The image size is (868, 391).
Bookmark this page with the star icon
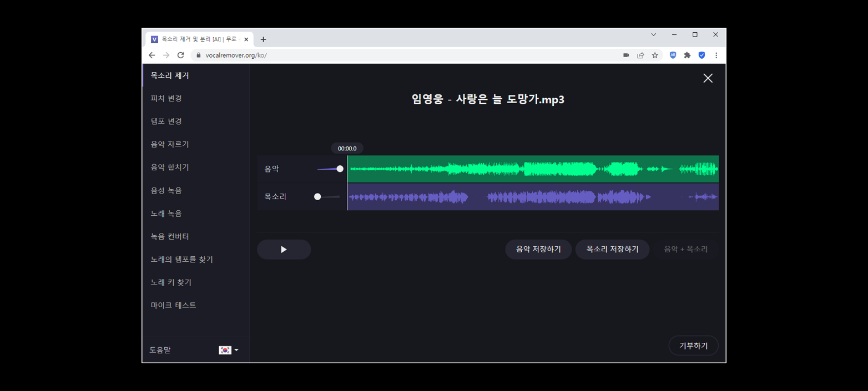coord(655,55)
